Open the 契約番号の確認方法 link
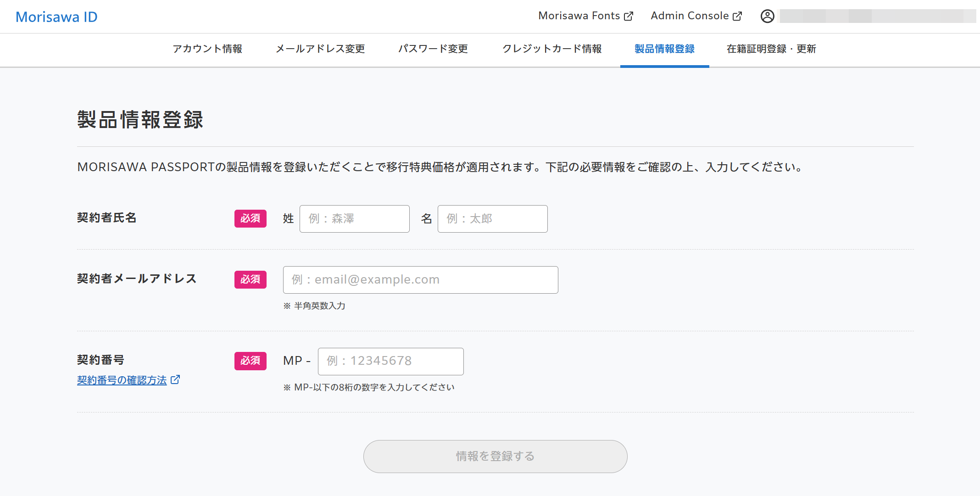Viewport: 980px width, 496px height. coord(122,380)
